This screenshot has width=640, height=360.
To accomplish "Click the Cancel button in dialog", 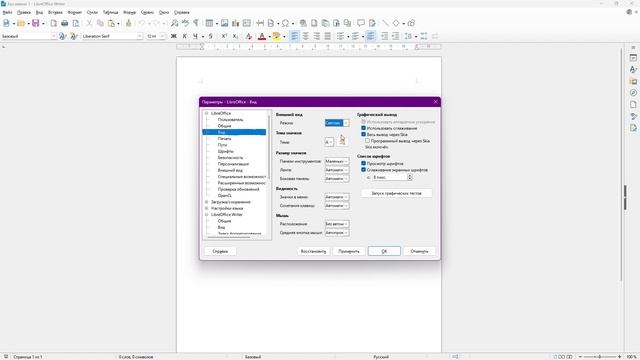I will click(x=419, y=251).
